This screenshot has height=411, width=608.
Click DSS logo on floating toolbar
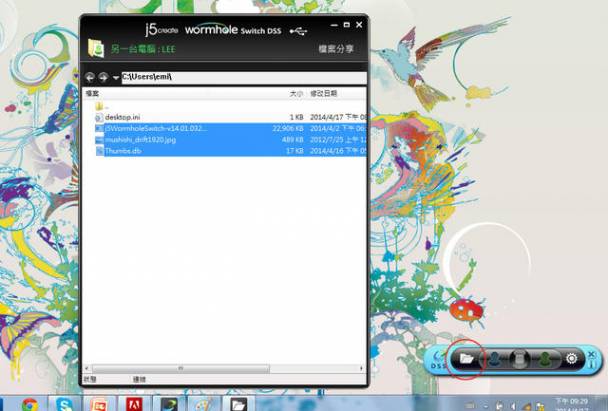pyautogui.click(x=439, y=361)
